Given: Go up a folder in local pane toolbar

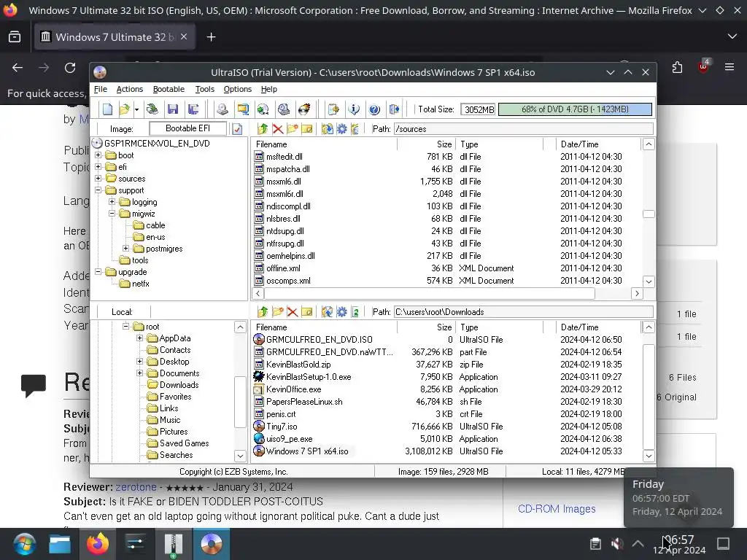Looking at the screenshot, I should [x=263, y=312].
